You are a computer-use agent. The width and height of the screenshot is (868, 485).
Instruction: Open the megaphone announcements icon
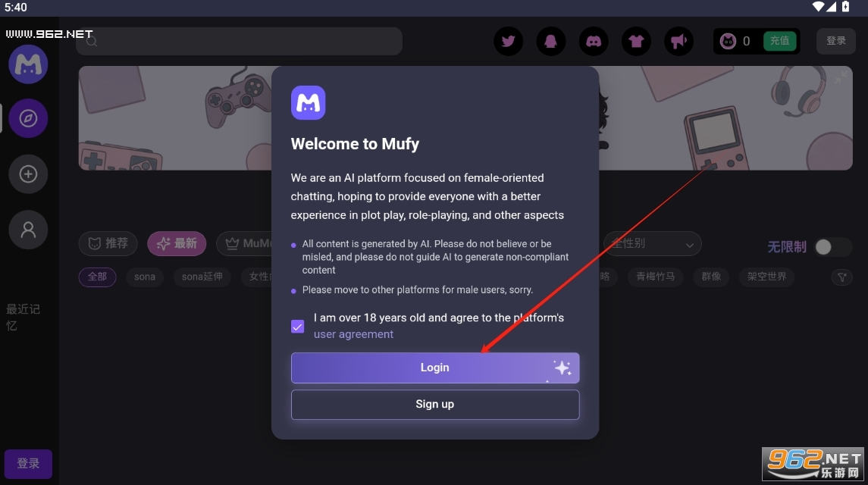[x=678, y=41]
